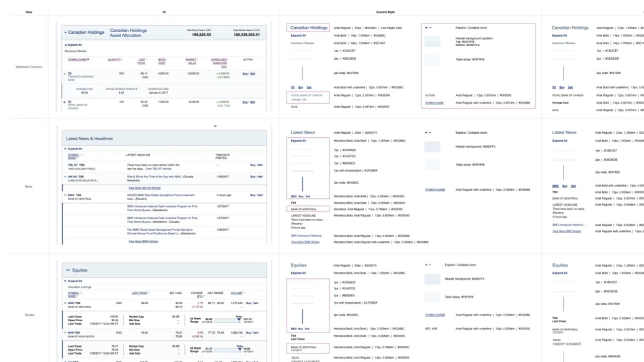
Task: Click the News row label
Action: [29, 187]
